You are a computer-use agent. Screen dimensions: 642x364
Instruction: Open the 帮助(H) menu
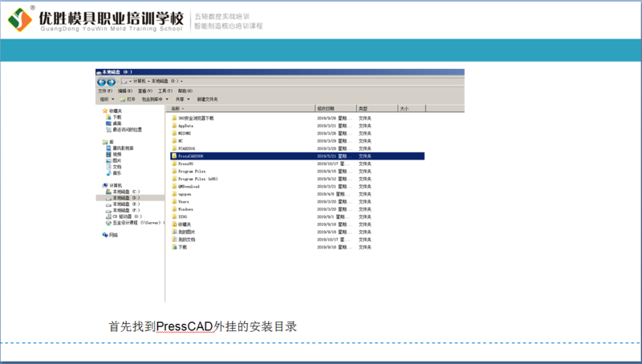pyautogui.click(x=185, y=91)
